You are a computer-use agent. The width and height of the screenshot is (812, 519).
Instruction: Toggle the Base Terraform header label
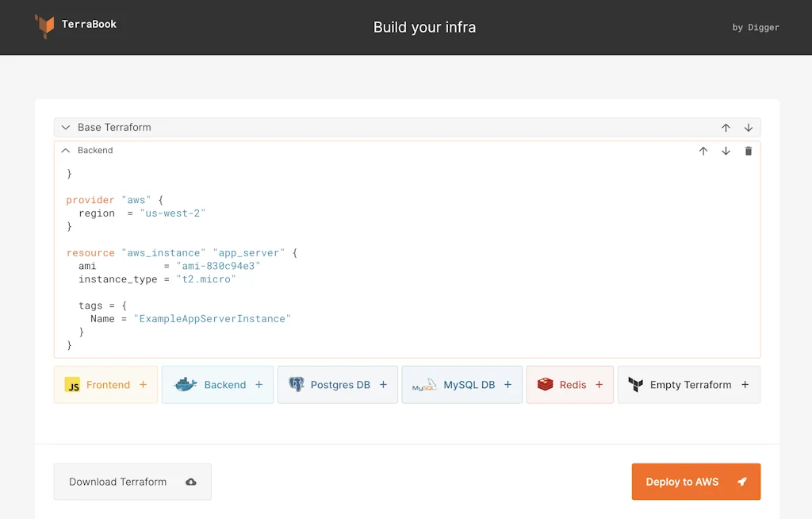[x=114, y=128]
